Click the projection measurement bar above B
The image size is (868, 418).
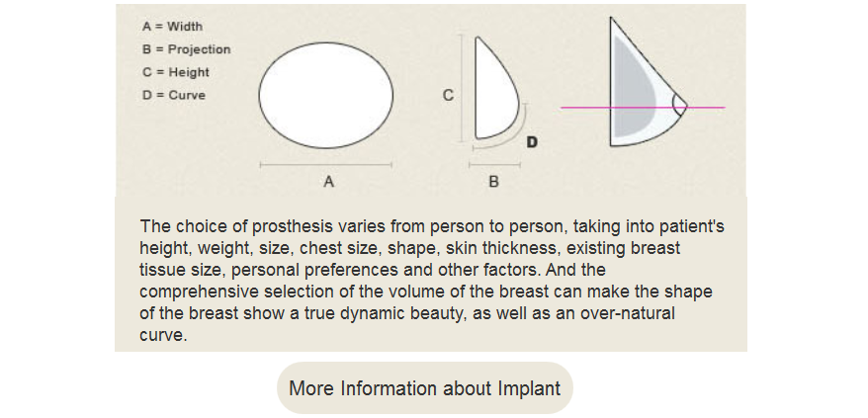point(494,164)
